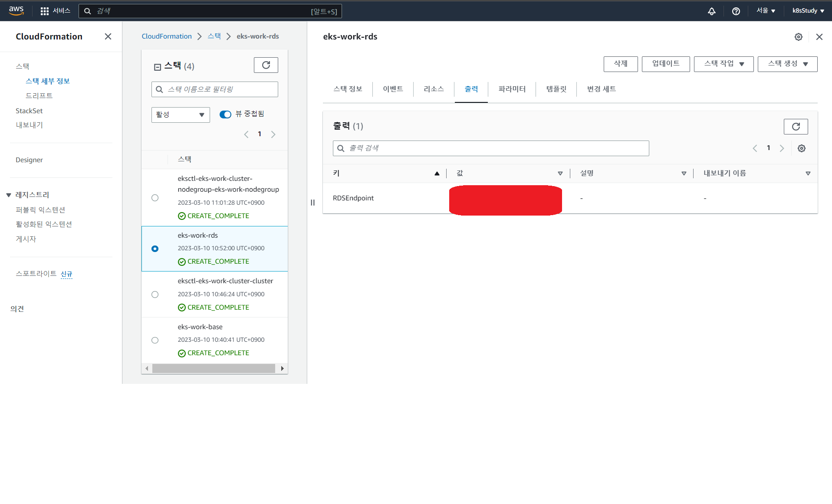
Task: Refresh the stack list
Action: tap(266, 65)
